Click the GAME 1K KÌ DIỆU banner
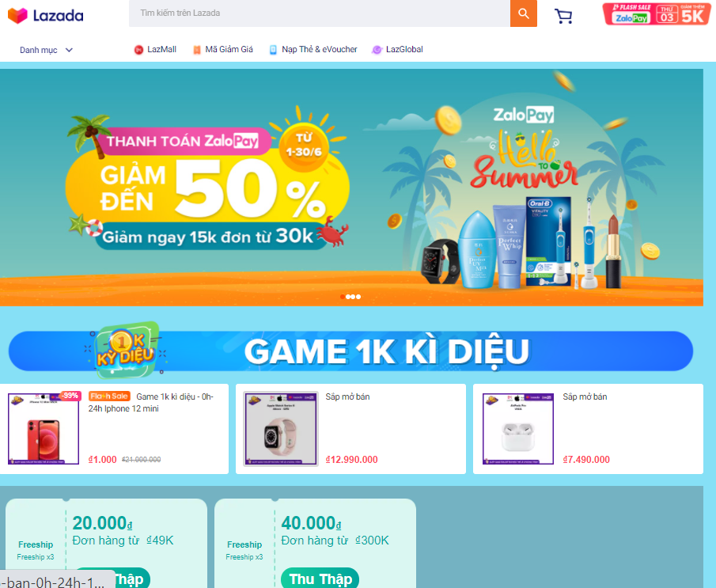The width and height of the screenshot is (716, 588). pos(350,351)
